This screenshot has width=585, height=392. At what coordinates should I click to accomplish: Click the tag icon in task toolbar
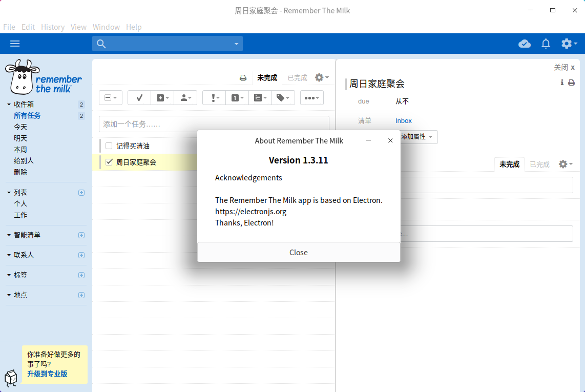[x=283, y=98]
